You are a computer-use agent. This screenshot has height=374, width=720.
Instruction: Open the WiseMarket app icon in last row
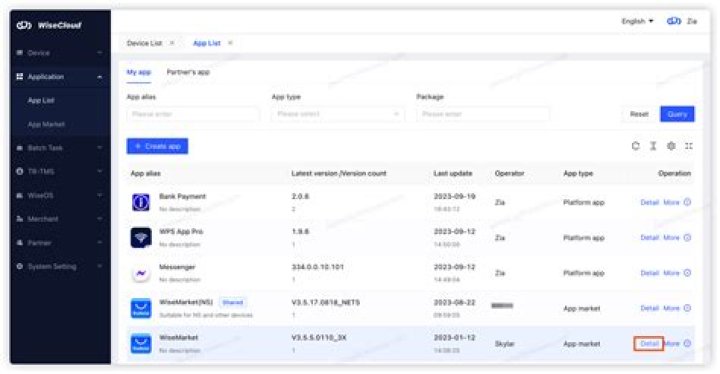click(141, 344)
